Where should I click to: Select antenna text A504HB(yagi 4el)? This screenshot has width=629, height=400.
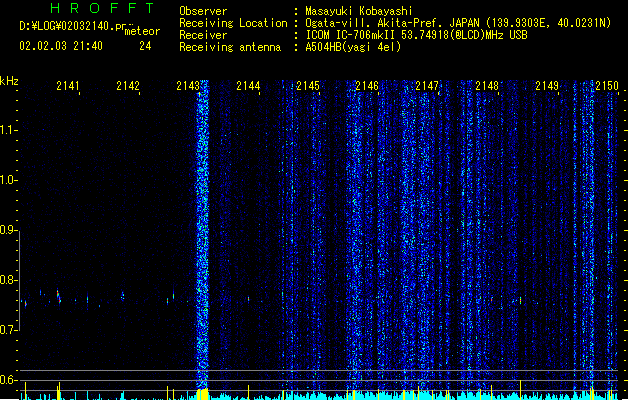[x=353, y=47]
